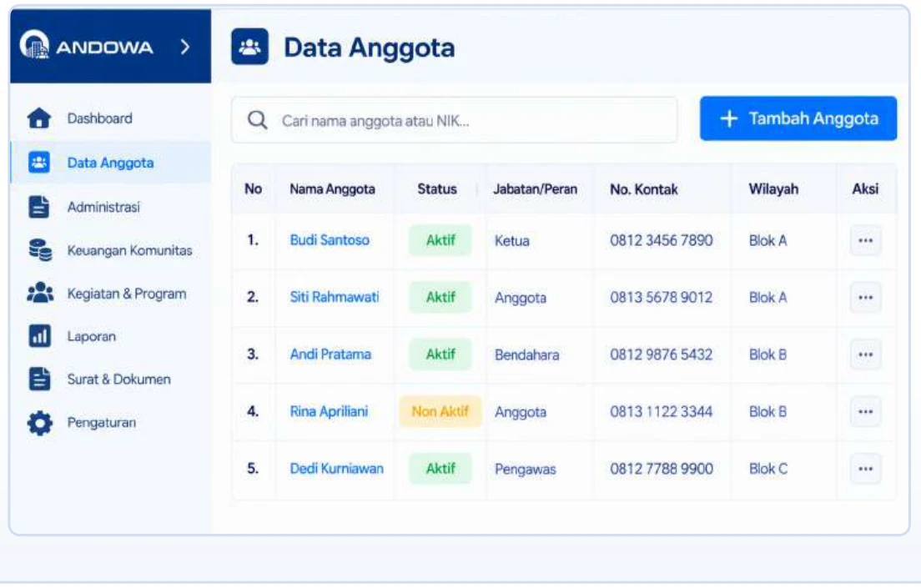
Task: Click the No. Kontak column header
Action: click(644, 189)
